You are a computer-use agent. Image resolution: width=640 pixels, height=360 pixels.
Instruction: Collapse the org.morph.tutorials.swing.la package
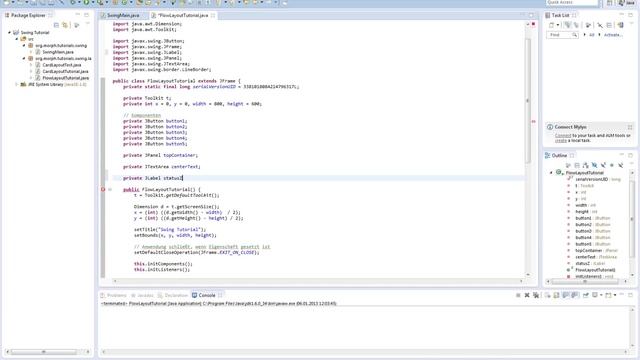24,58
